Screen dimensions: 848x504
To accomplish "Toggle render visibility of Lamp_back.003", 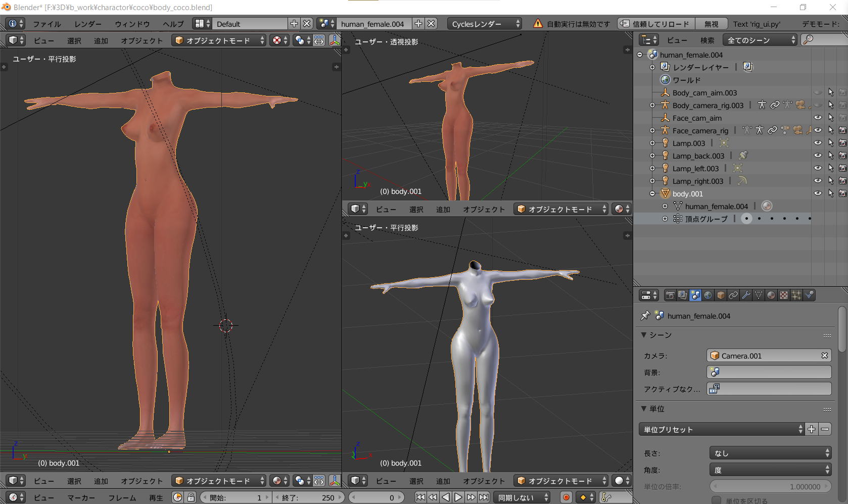I will click(842, 156).
